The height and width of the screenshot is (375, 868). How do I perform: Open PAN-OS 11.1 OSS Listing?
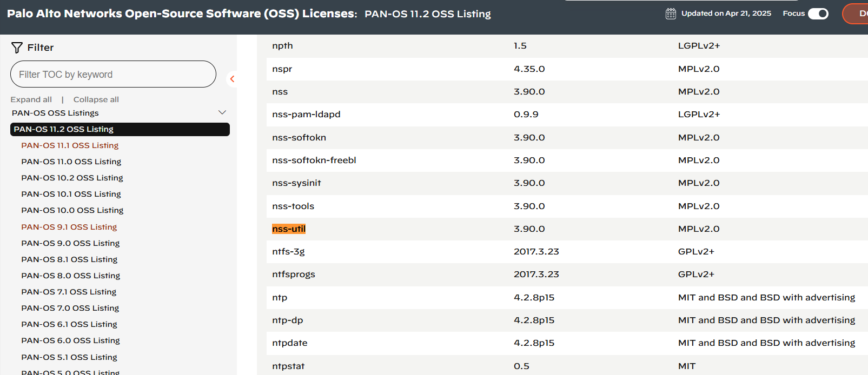tap(70, 145)
